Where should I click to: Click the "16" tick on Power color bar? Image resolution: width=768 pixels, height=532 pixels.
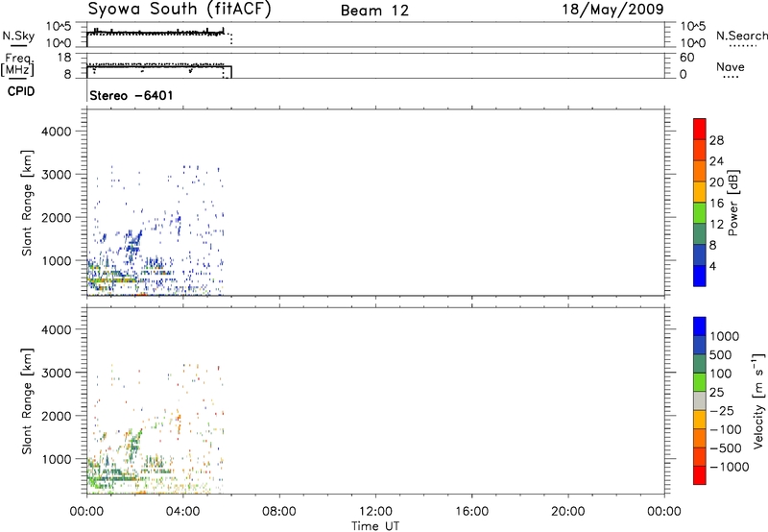(x=716, y=204)
